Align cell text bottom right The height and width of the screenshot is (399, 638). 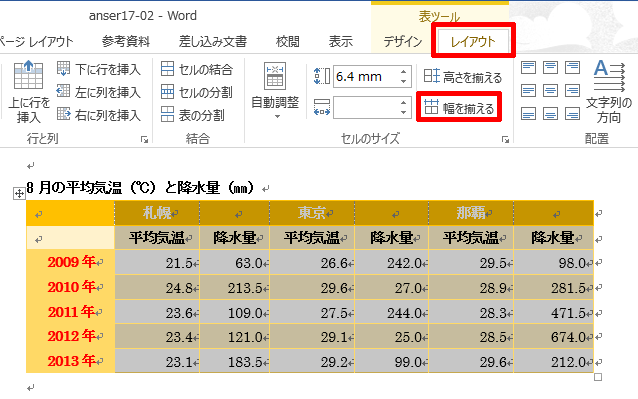(572, 113)
